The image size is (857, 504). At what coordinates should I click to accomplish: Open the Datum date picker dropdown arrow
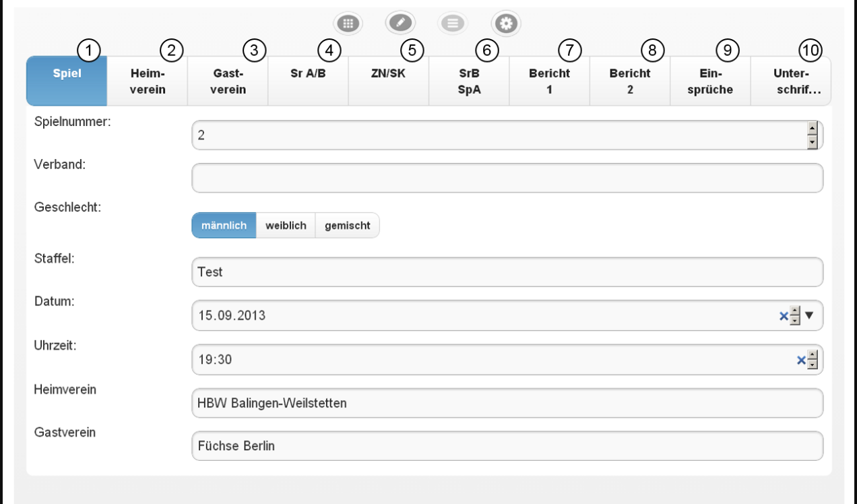pyautogui.click(x=810, y=315)
